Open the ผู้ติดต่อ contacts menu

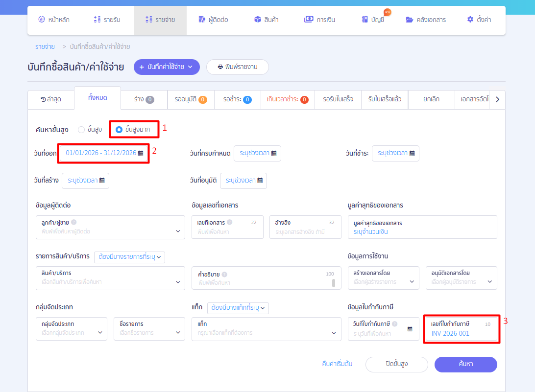click(213, 20)
